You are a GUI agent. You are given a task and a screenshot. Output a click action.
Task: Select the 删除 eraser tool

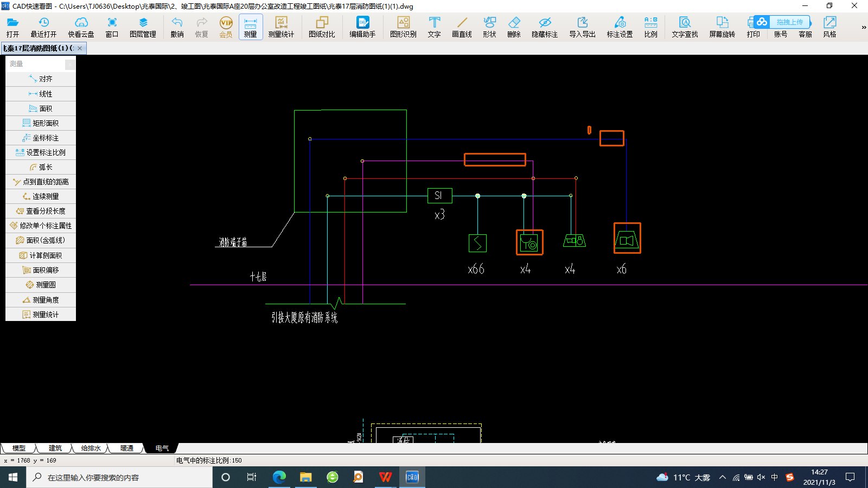(514, 27)
